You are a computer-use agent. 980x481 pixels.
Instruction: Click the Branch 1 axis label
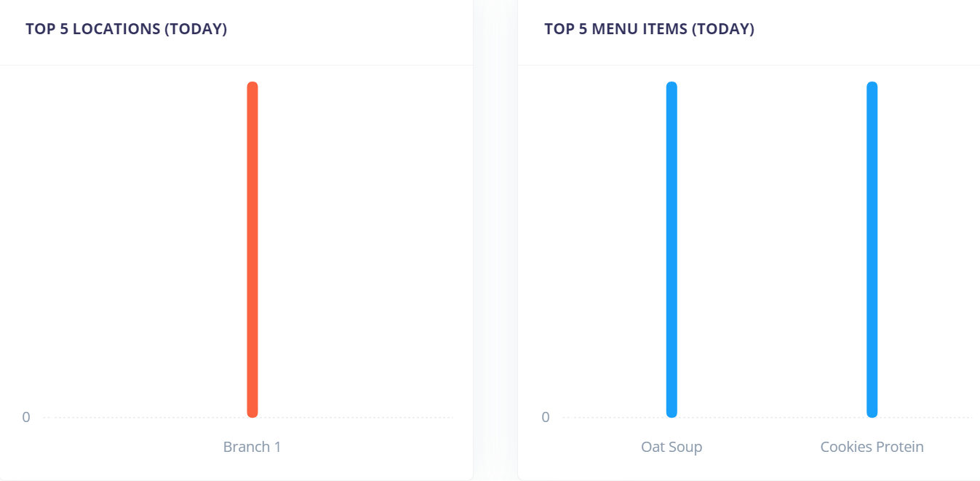pos(252,447)
